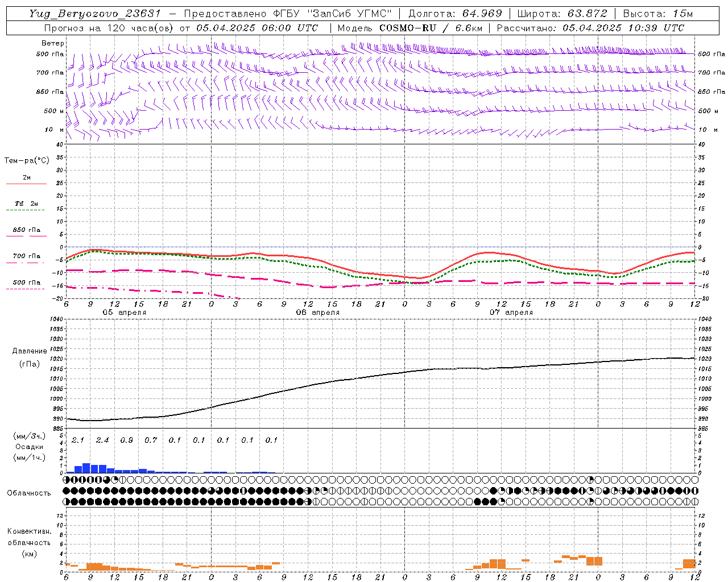Click the station name Yug_Beryozovo_23631
Screen dimensions: 728x582
[95, 14]
